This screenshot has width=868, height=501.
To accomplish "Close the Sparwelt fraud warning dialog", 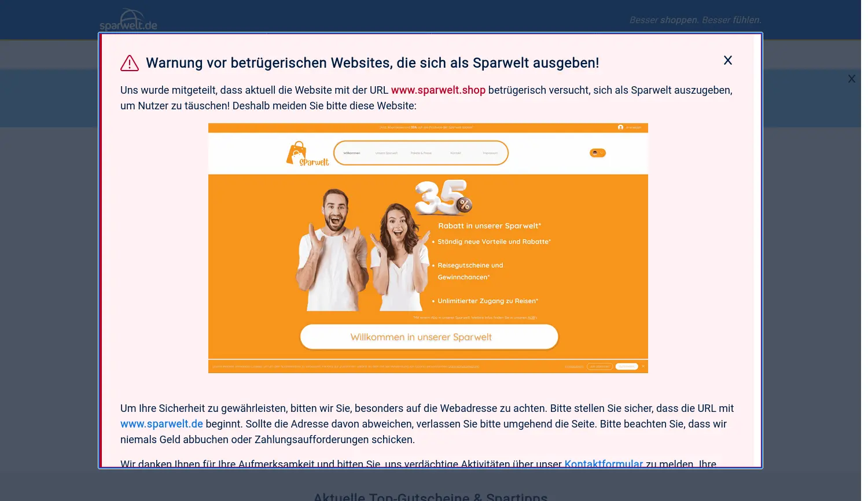I will coord(728,60).
